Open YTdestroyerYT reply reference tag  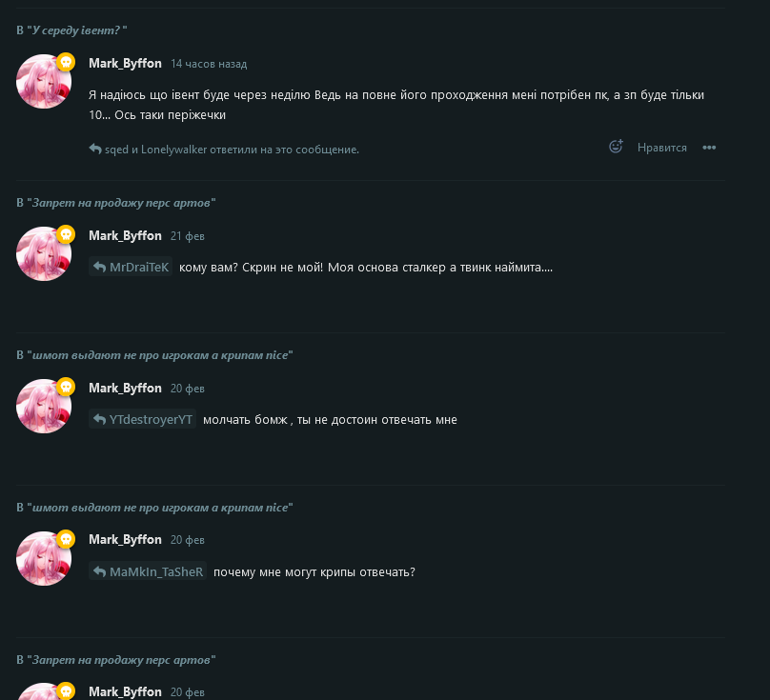142,419
